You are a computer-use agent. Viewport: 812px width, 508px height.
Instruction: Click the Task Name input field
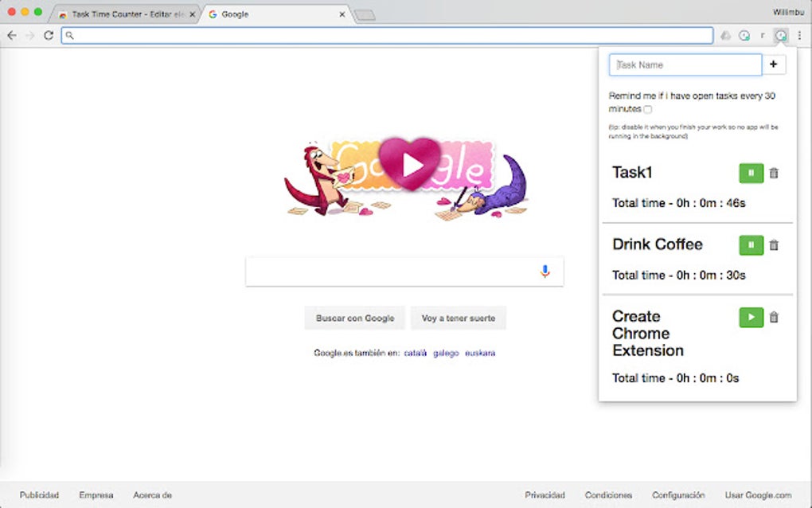tap(685, 64)
